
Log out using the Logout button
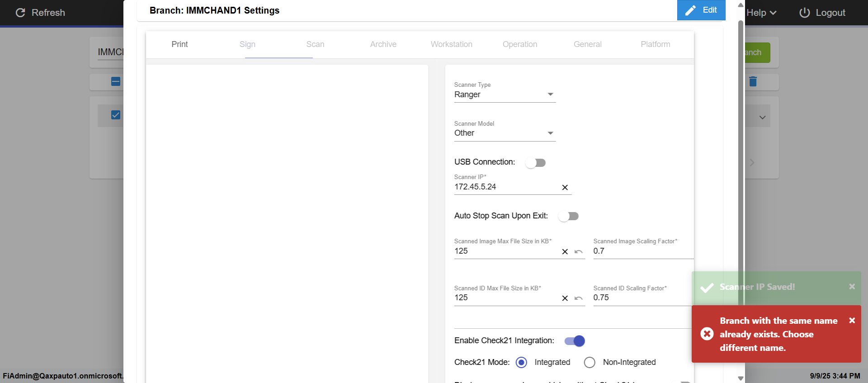point(822,13)
